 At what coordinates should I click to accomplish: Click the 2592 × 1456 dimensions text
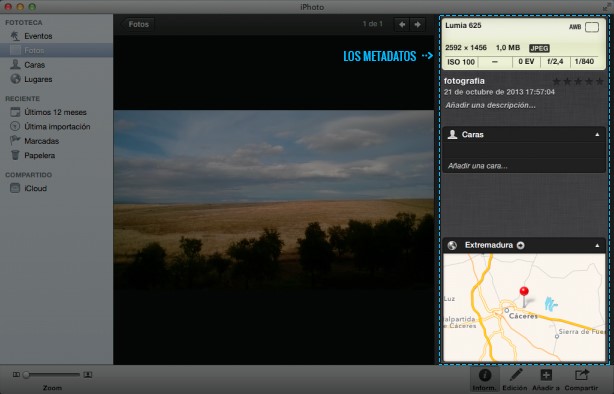[466, 48]
